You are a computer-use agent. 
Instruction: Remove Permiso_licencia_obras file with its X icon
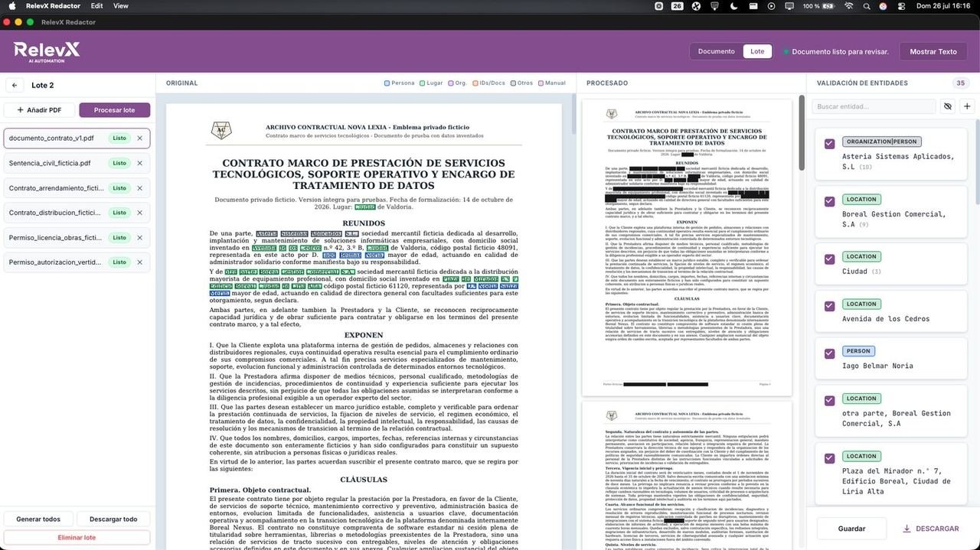[x=139, y=238]
